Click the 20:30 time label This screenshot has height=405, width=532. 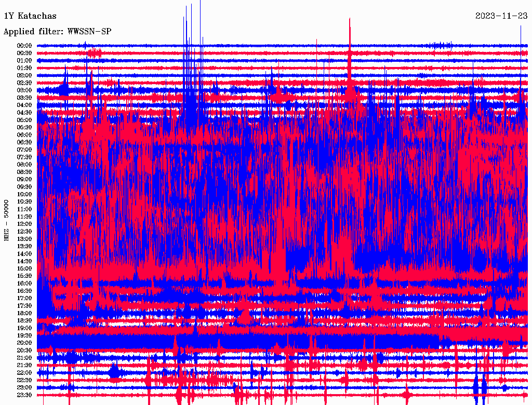tap(24, 350)
